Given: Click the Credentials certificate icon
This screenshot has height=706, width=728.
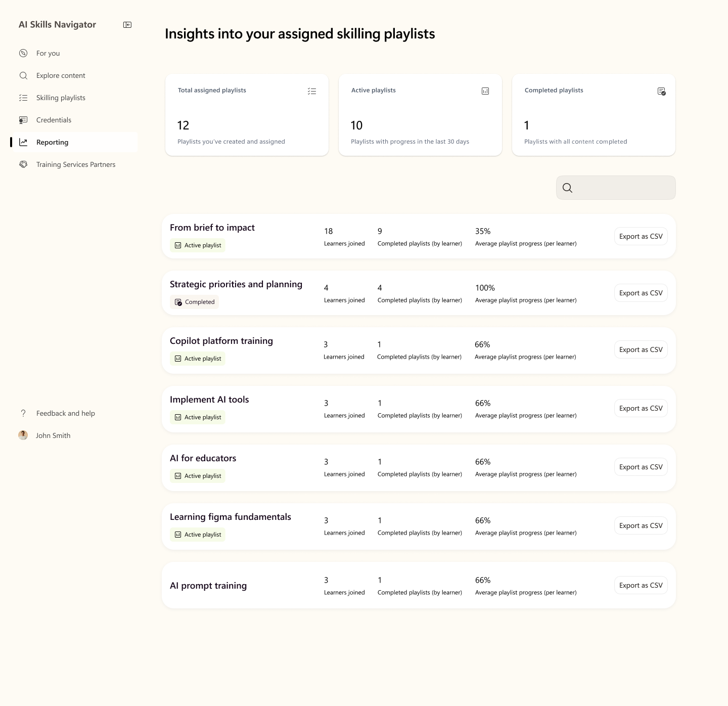Looking at the screenshot, I should click(23, 120).
